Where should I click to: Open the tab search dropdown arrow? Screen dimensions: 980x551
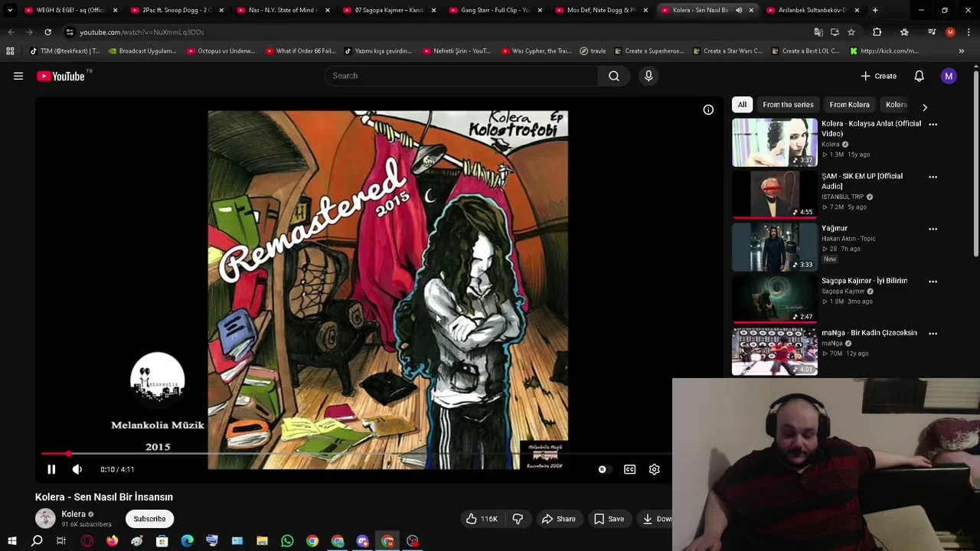[x=10, y=10]
